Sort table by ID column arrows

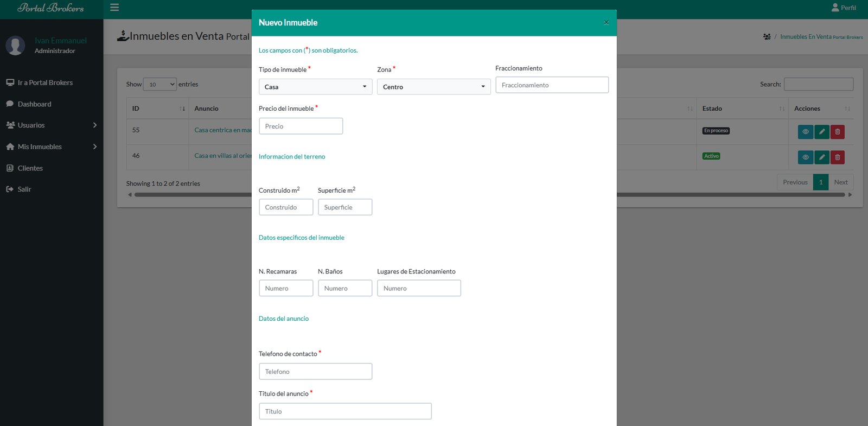(x=182, y=109)
